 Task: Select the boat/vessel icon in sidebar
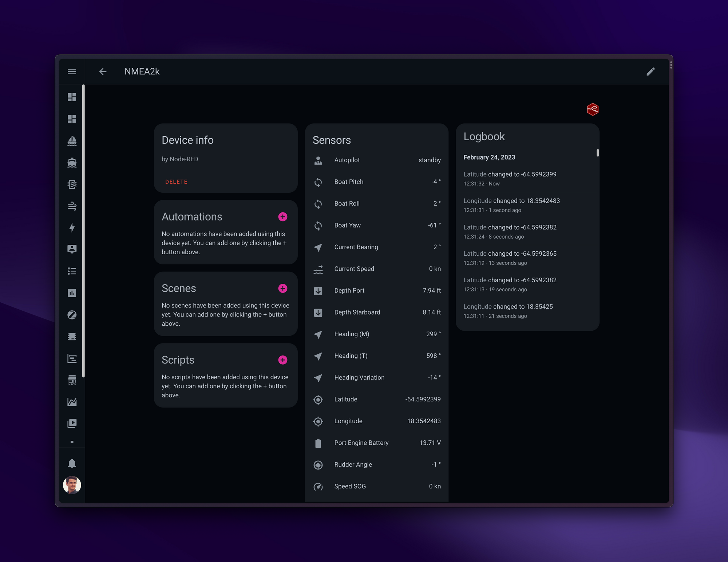pos(71,140)
